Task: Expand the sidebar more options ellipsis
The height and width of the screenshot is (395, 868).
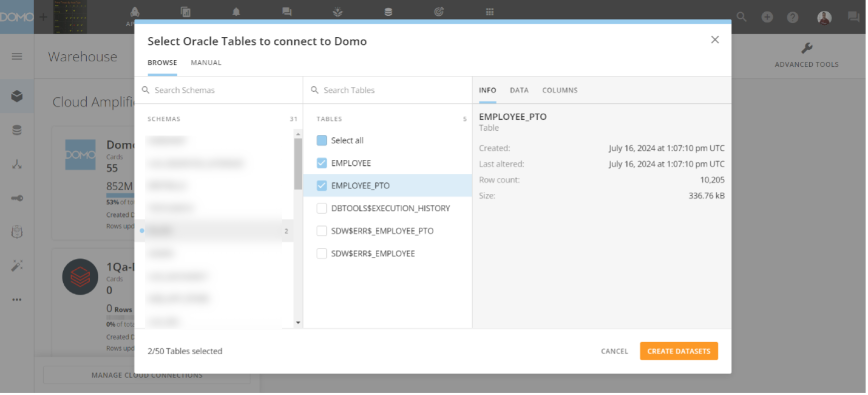Action: (x=17, y=300)
